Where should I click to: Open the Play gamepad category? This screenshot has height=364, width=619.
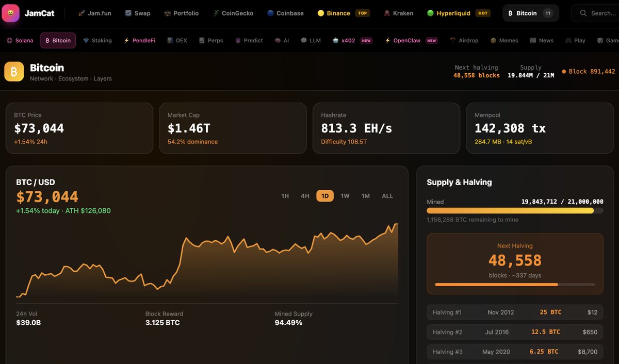[576, 40]
